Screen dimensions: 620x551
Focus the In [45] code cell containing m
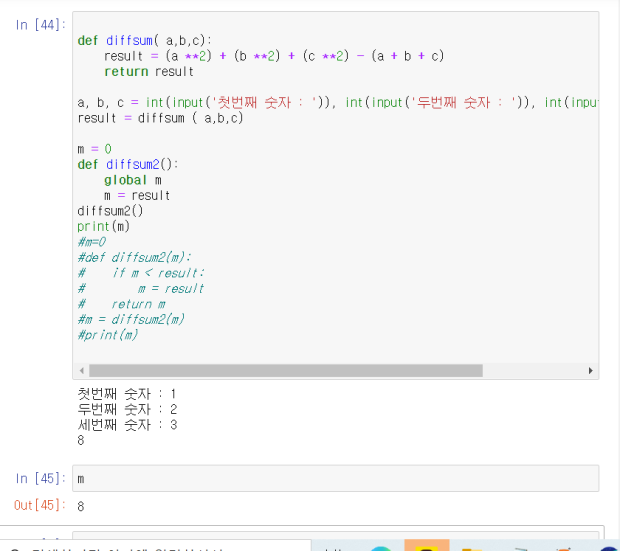pyautogui.click(x=335, y=479)
